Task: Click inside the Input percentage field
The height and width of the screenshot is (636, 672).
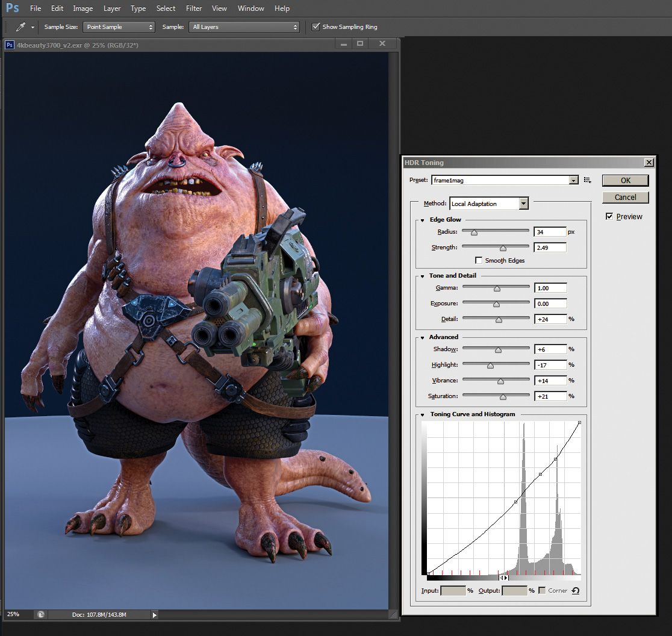Action: point(453,591)
